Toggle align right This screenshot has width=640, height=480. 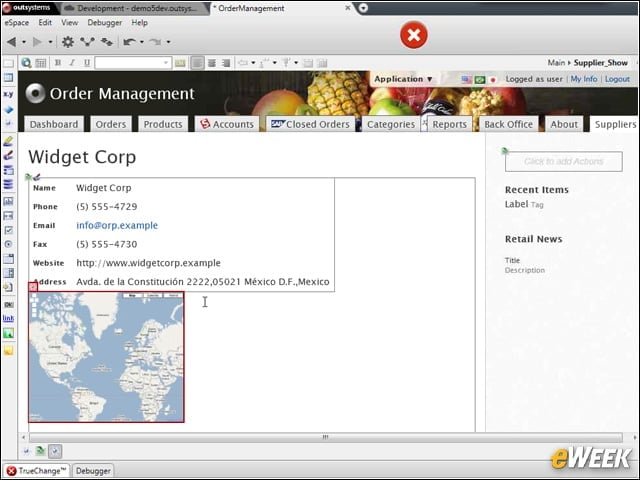click(226, 63)
